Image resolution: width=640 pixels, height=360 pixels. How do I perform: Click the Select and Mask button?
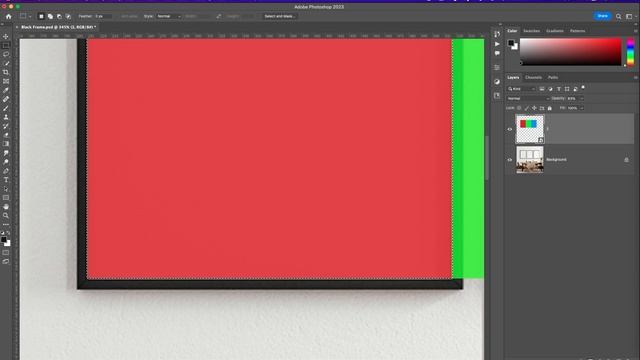(x=280, y=16)
